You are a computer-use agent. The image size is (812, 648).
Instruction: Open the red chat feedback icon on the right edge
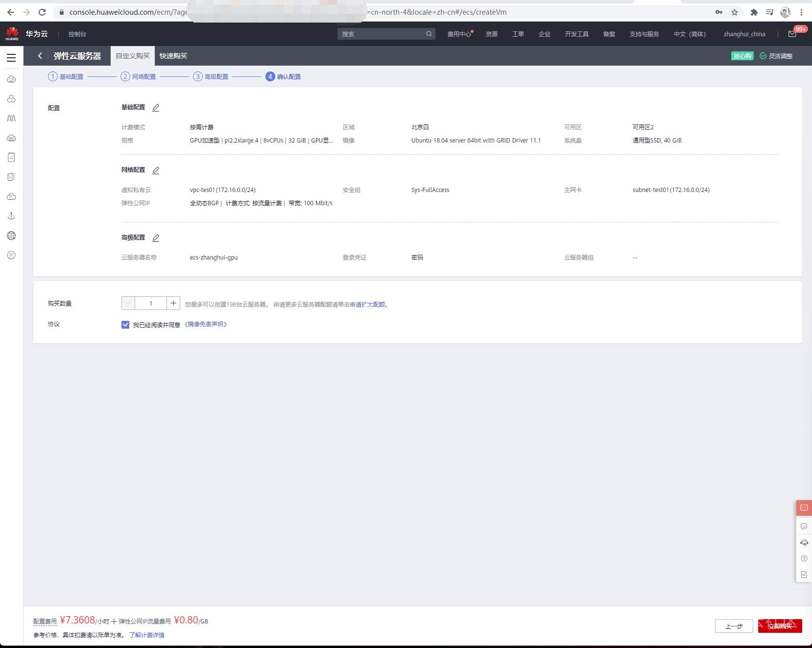click(x=804, y=508)
